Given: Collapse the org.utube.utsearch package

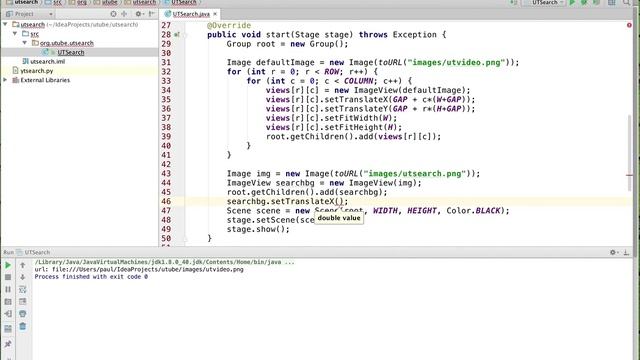Looking at the screenshot, I should pos(25,43).
